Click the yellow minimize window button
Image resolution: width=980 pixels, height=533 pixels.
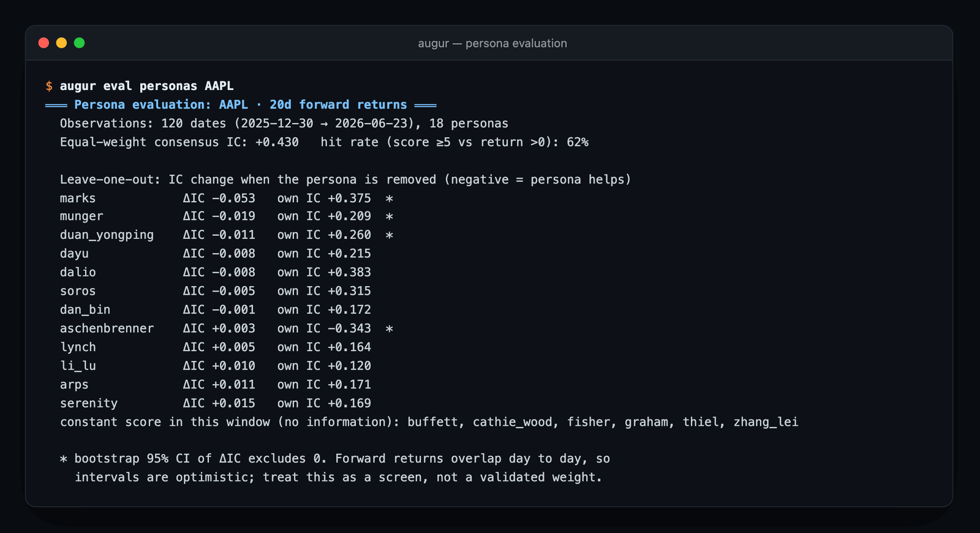click(x=61, y=43)
